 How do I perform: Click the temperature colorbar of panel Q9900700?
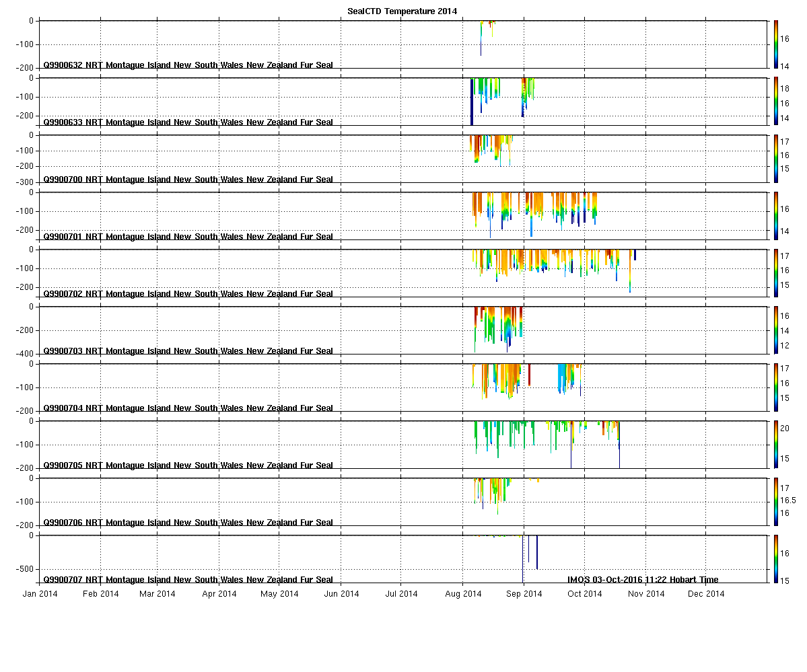pos(776,159)
